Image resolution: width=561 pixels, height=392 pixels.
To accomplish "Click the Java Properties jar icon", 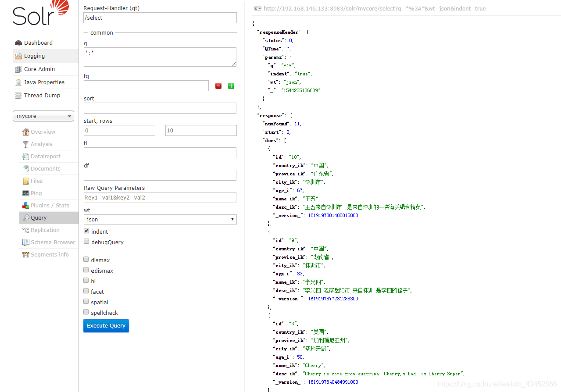I will (18, 82).
